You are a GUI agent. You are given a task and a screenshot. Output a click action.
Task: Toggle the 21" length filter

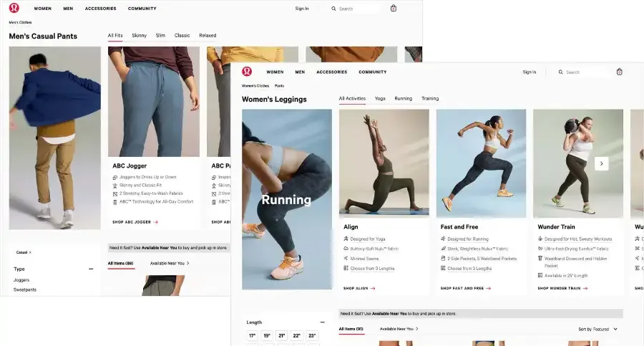282,336
